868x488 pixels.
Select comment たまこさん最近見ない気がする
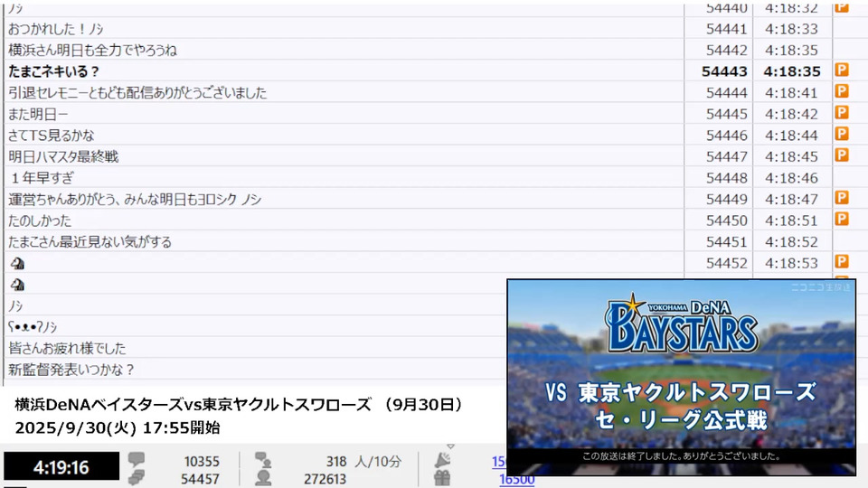coord(90,242)
